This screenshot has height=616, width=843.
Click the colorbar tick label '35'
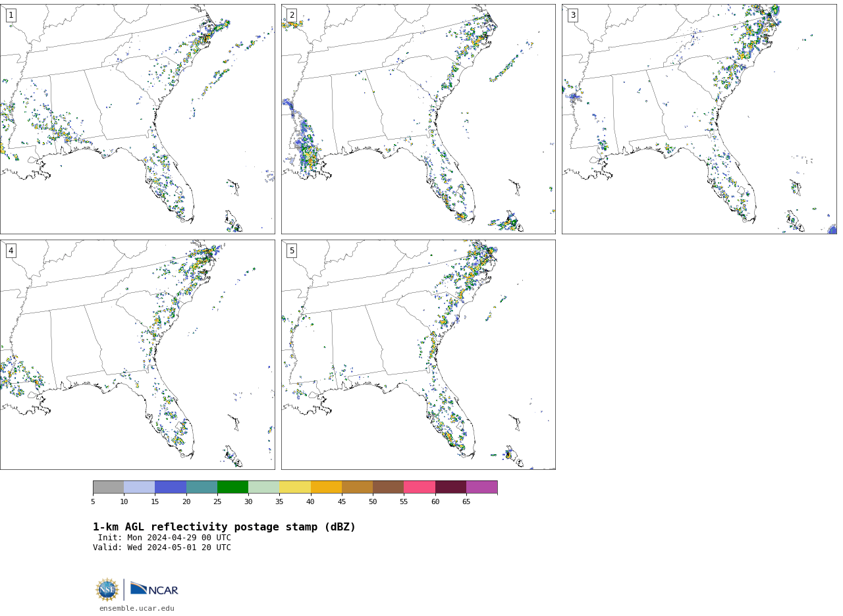[279, 502]
